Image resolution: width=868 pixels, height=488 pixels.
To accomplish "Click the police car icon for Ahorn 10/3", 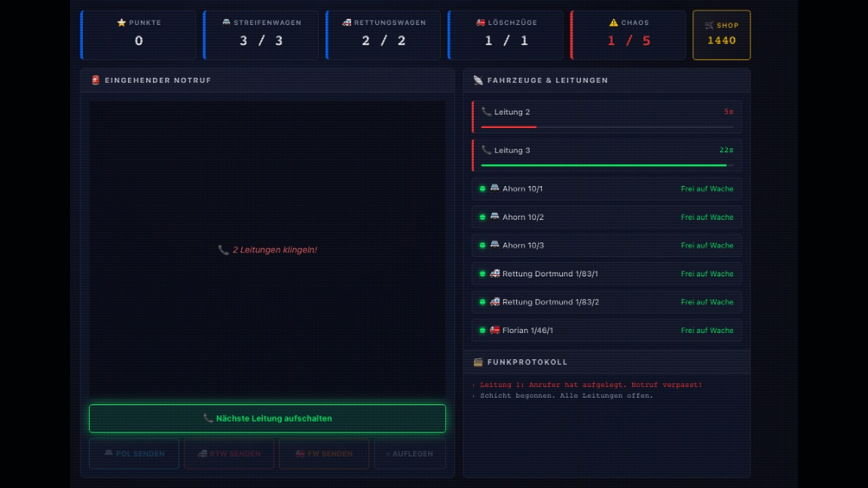I will click(x=495, y=245).
